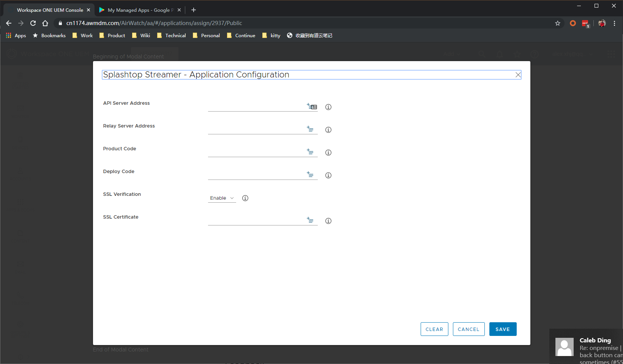The height and width of the screenshot is (364, 623).
Task: Open the Personal bookmarks folder
Action: (x=206, y=35)
